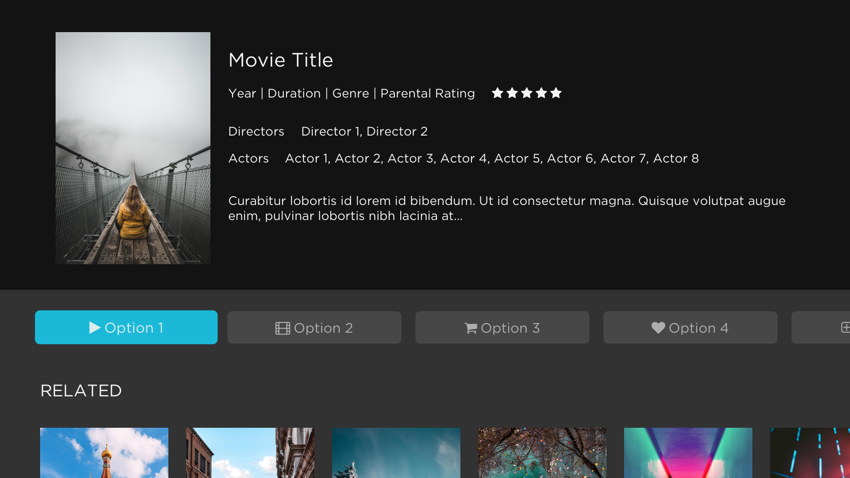This screenshot has width=850, height=478.
Task: Click the 'Director 1, Director 2' text
Action: [364, 132]
